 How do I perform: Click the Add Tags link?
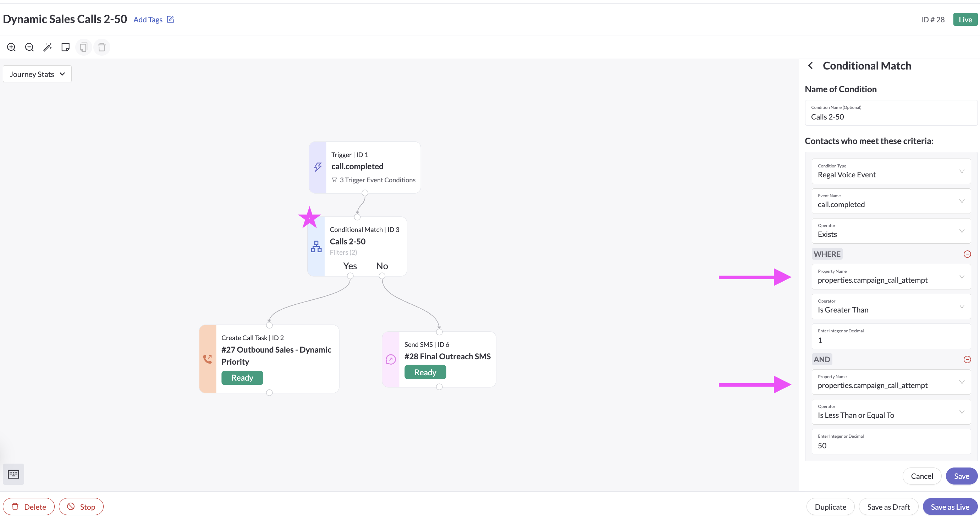[x=148, y=20]
